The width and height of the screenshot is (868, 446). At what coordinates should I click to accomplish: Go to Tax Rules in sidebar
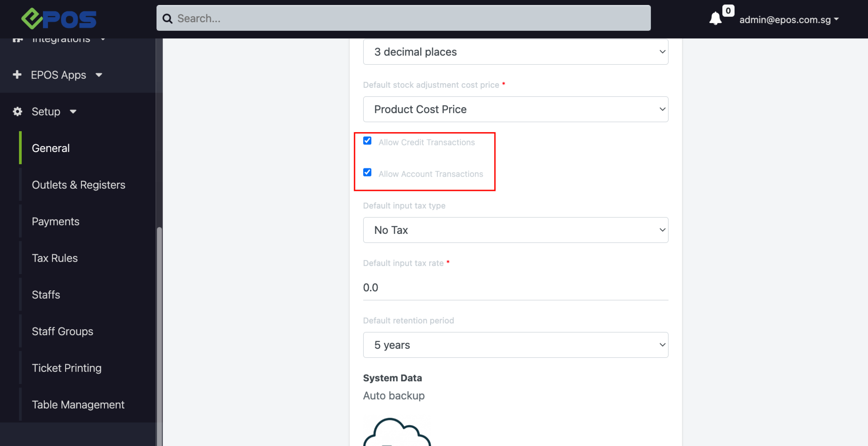(x=55, y=258)
